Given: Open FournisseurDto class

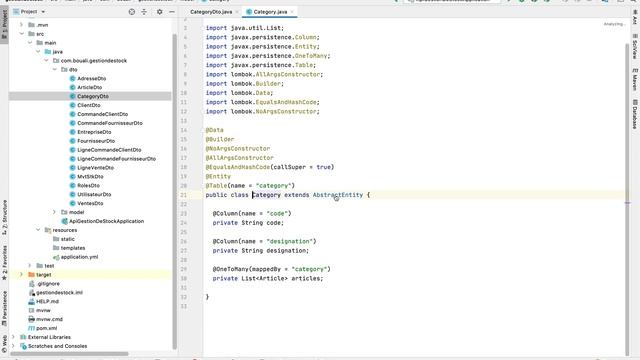Looking at the screenshot, I should pyautogui.click(x=96, y=141).
